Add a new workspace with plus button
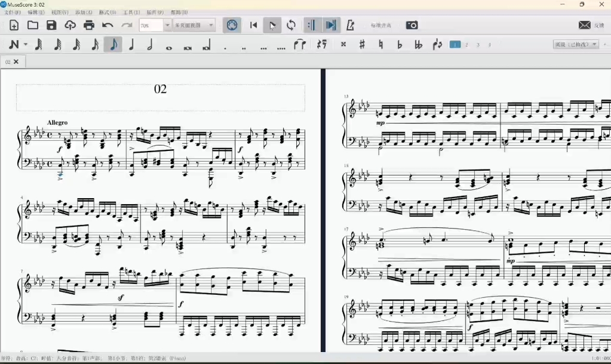 pos(605,44)
